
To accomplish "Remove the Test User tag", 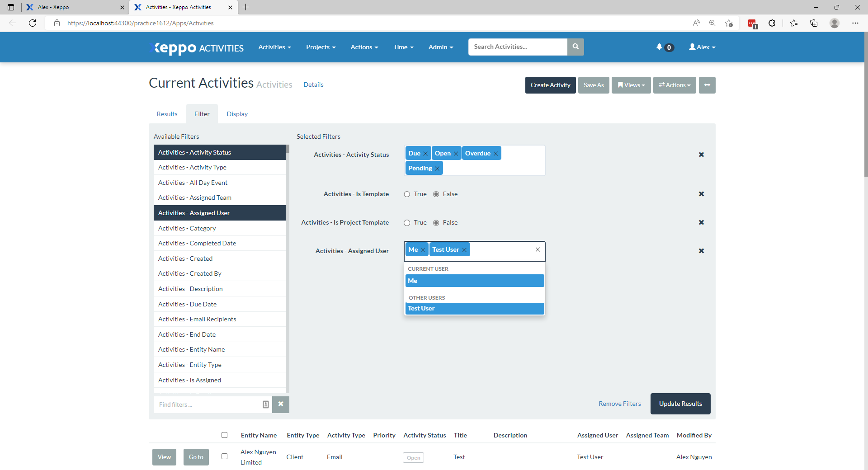I will 464,250.
